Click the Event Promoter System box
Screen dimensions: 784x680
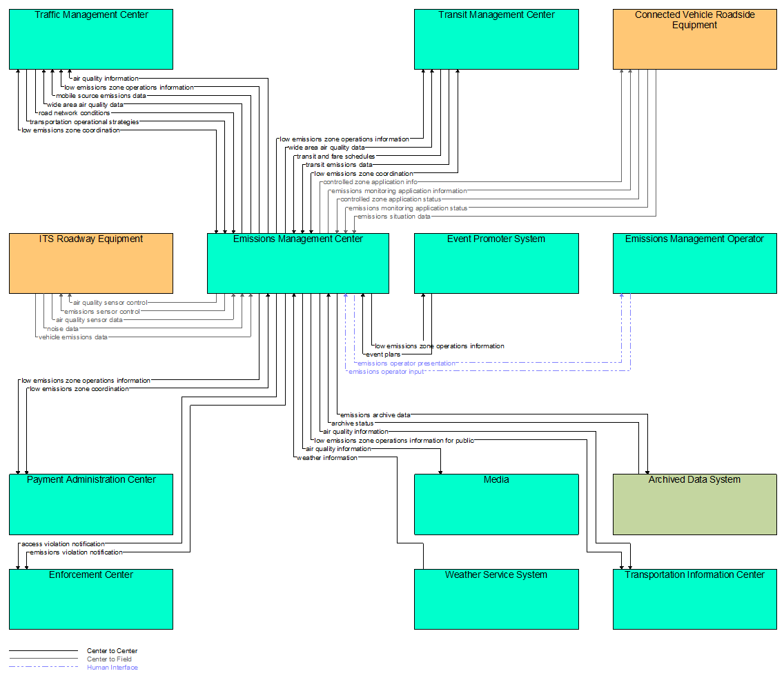496,263
